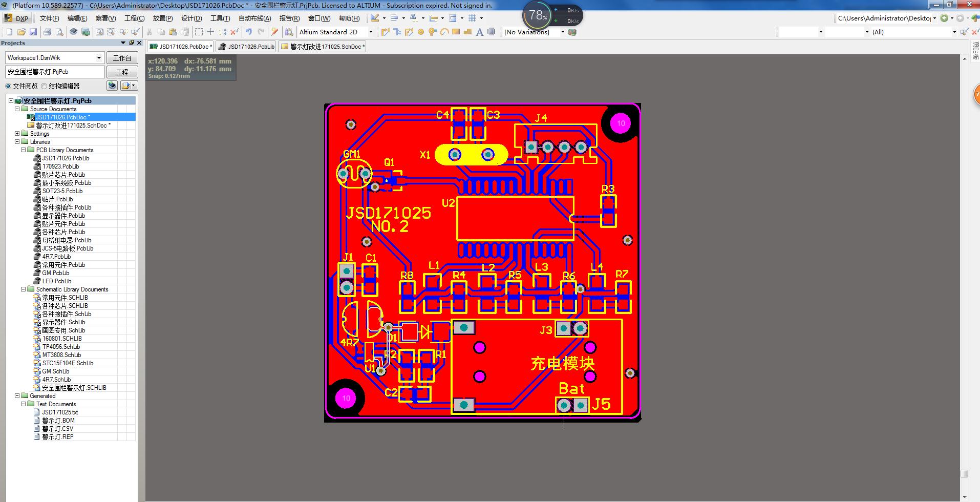Select the Place Fill rectangle tool
The width and height of the screenshot is (980, 502).
(x=456, y=32)
